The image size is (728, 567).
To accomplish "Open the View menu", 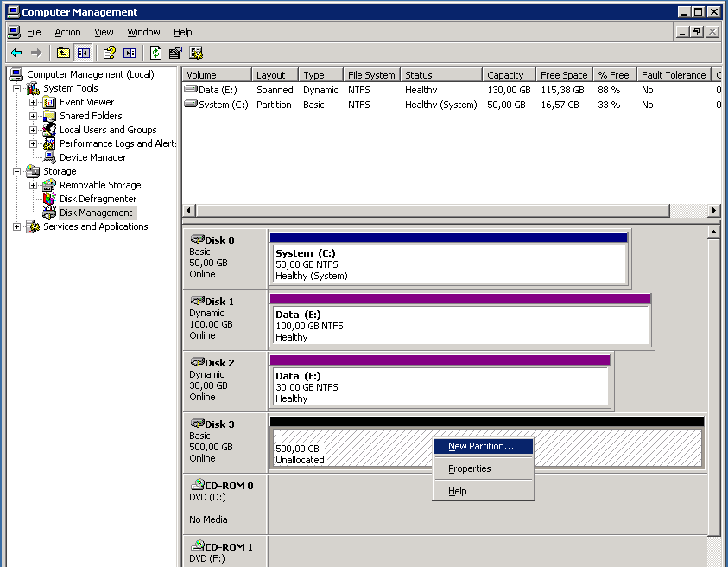I will [x=104, y=32].
